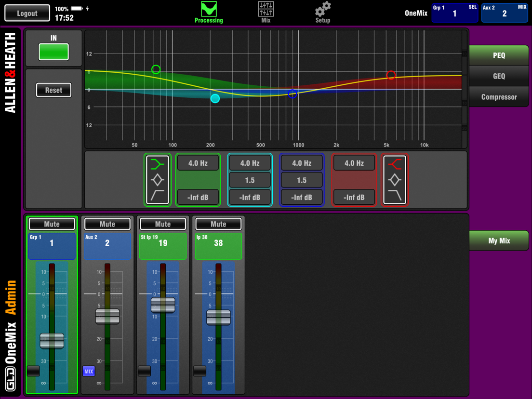
Task: Select the Ip 38 channel name block
Action: (218, 246)
